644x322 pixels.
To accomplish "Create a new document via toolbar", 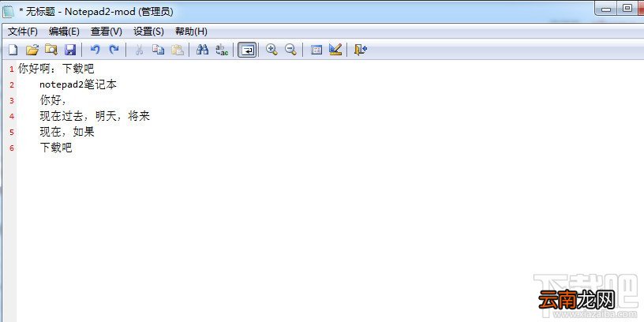I will [x=13, y=50].
